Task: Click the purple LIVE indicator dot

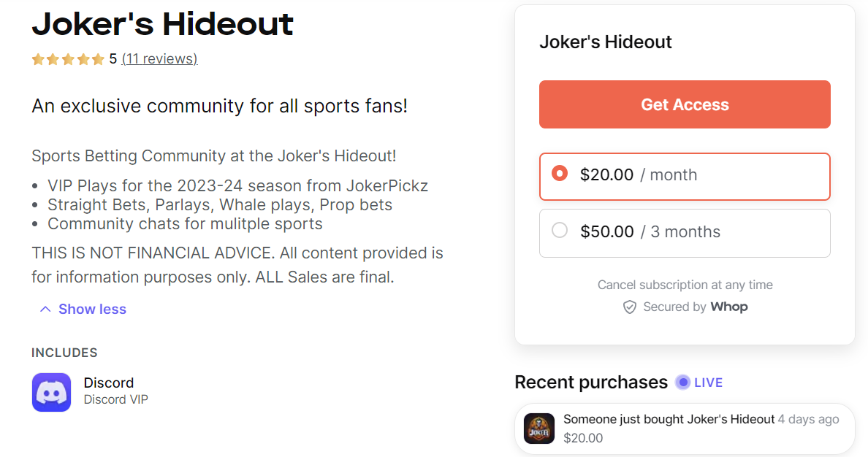Action: pyautogui.click(x=682, y=382)
